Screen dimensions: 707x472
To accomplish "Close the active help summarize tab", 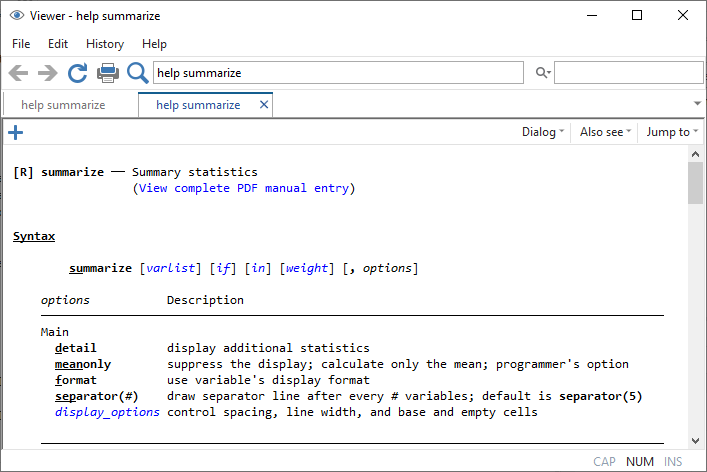I will pyautogui.click(x=264, y=105).
